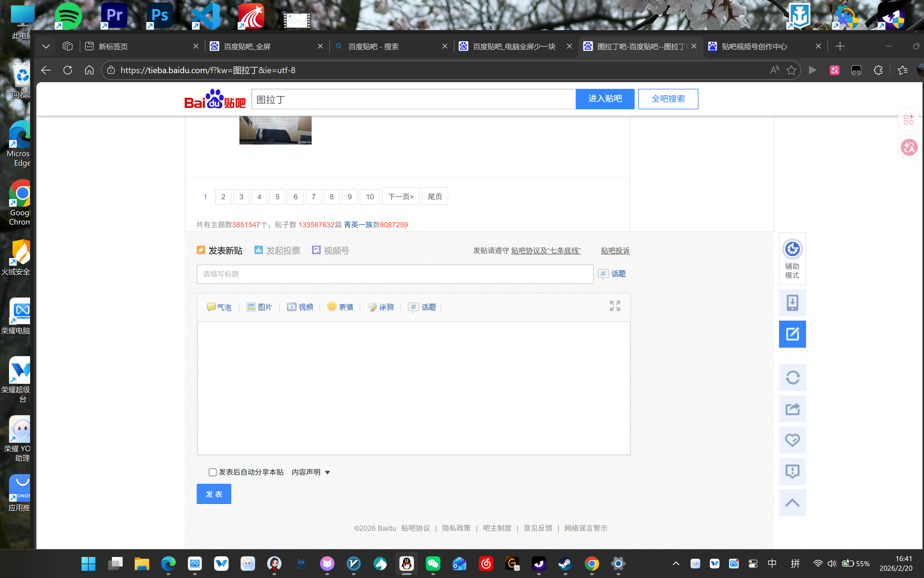Go to the browser home page
The height and width of the screenshot is (578, 924).
(89, 70)
